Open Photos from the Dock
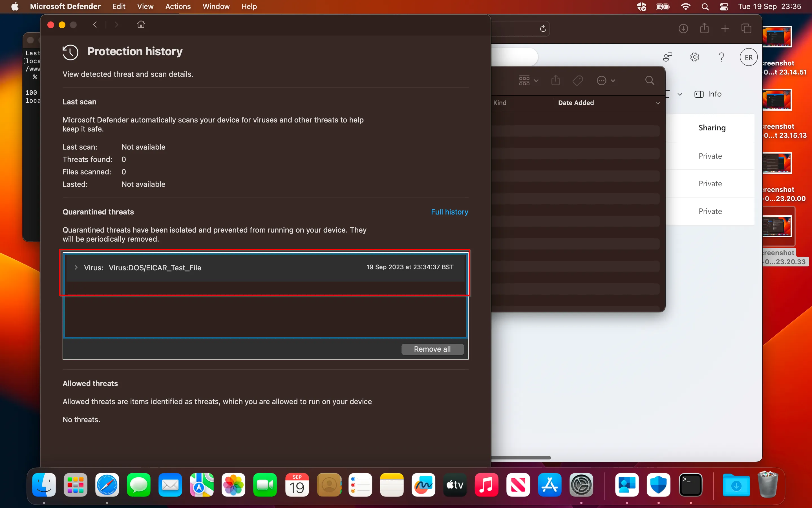Image resolution: width=812 pixels, height=508 pixels. click(x=233, y=485)
